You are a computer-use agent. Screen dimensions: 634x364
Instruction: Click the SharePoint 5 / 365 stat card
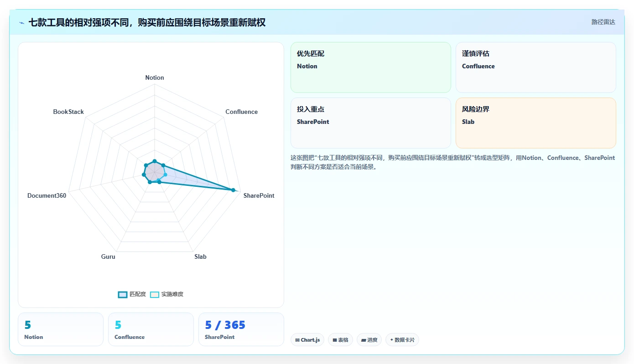[241, 329]
